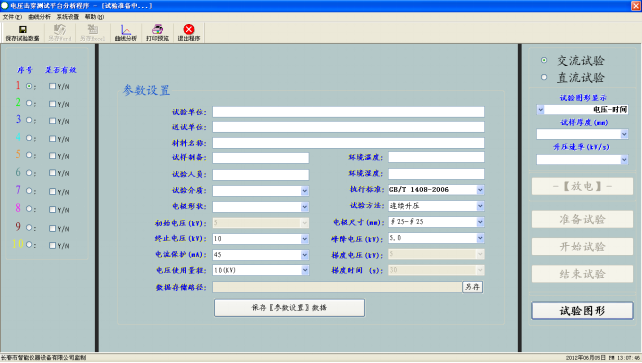The image size is (642, 363).
Task: Select the 直流试验 (DC test) radio button
Action: click(544, 77)
